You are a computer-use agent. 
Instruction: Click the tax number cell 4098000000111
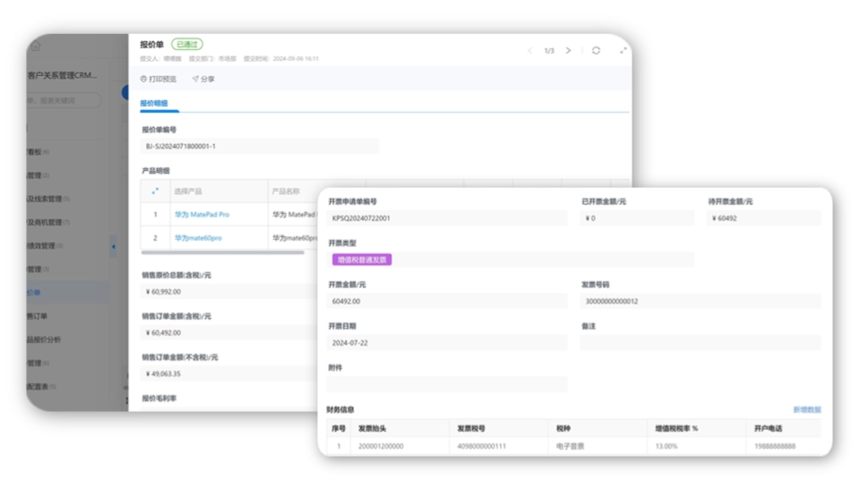(482, 447)
